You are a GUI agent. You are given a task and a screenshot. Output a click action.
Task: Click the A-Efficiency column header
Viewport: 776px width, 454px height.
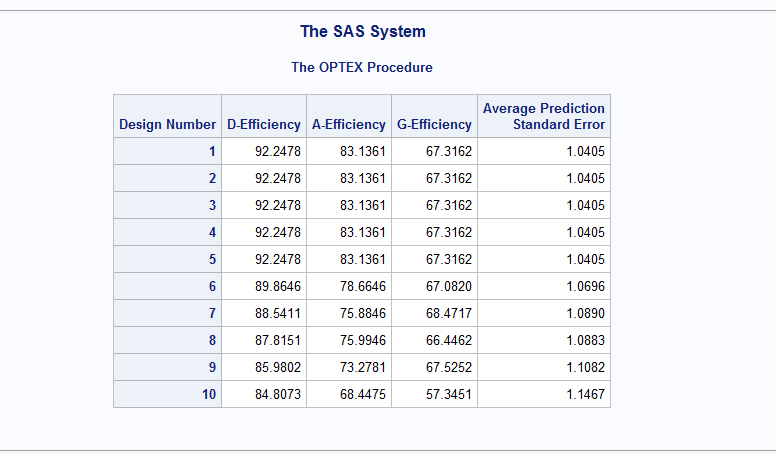(349, 125)
